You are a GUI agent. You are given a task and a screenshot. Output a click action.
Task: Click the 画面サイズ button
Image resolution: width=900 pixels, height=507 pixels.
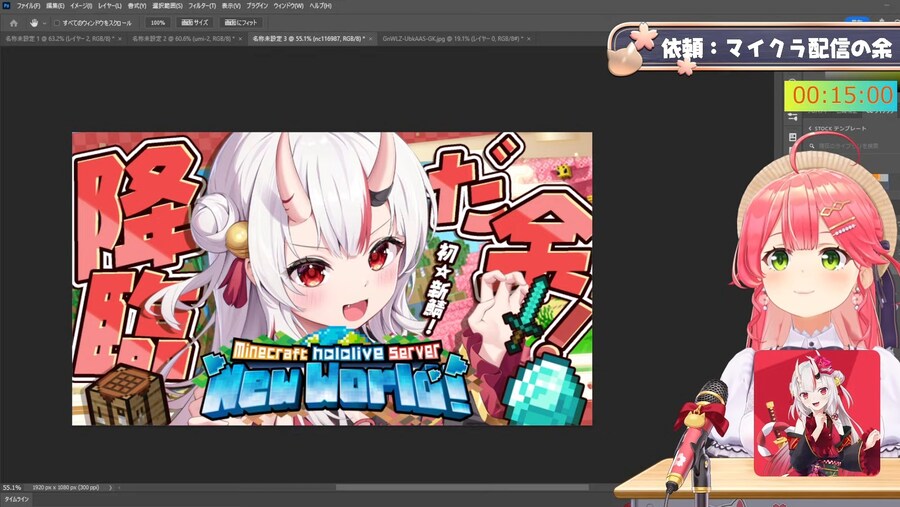click(x=195, y=23)
